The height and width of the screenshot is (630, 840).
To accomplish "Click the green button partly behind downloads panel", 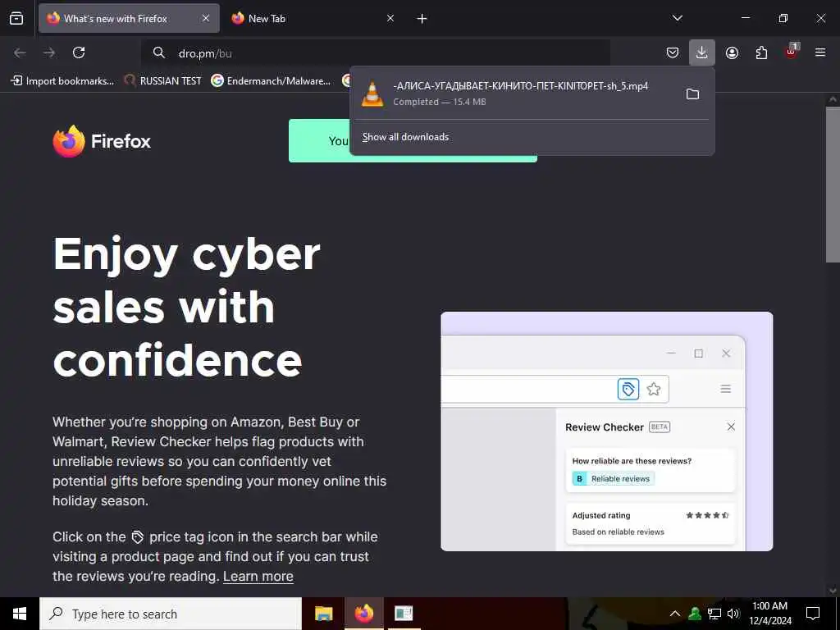I will (x=319, y=141).
